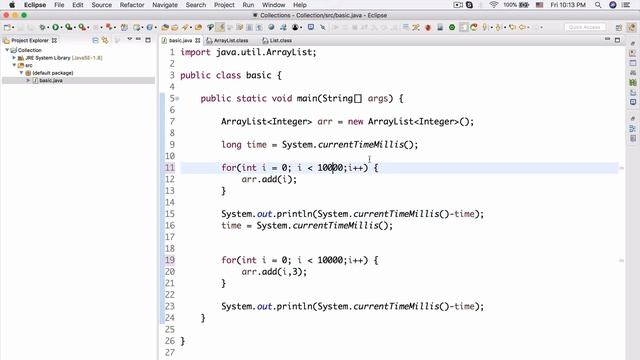The height and width of the screenshot is (360, 640).
Task: Collapse the src folder node
Action: pyautogui.click(x=14, y=65)
